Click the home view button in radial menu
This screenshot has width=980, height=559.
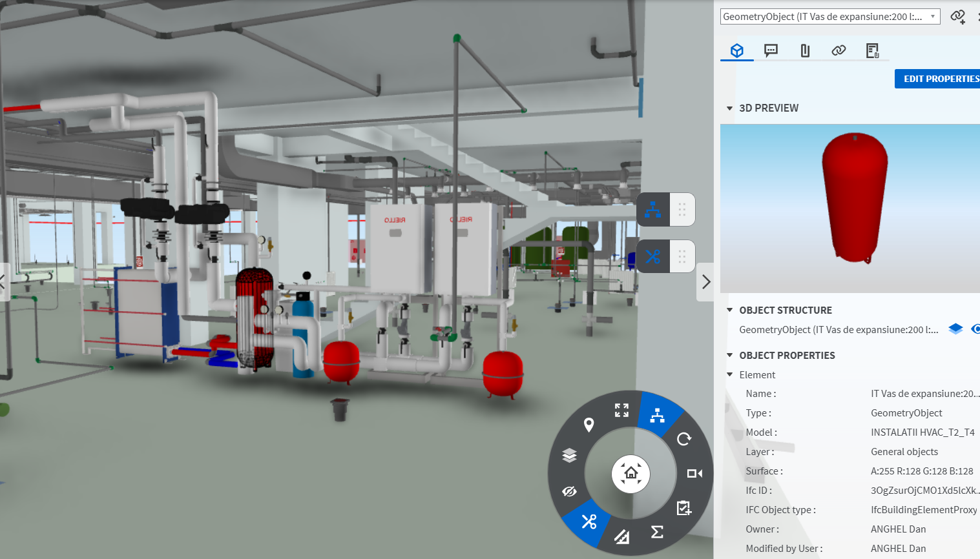coord(631,474)
